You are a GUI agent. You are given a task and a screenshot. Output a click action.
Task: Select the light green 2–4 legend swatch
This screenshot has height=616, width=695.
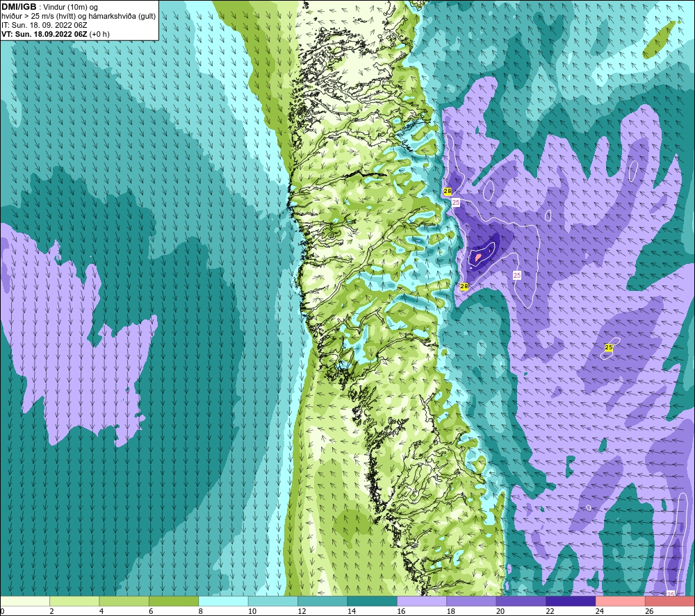click(x=74, y=601)
